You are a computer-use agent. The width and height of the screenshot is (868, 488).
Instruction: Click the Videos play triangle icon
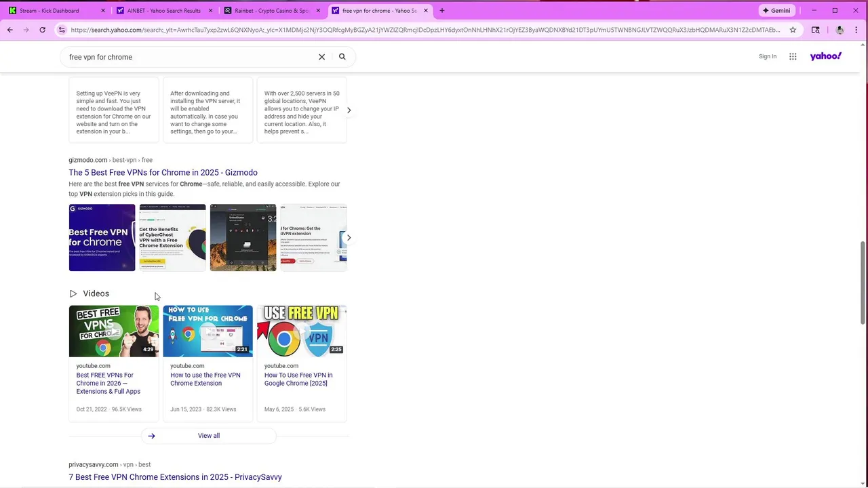(x=73, y=293)
